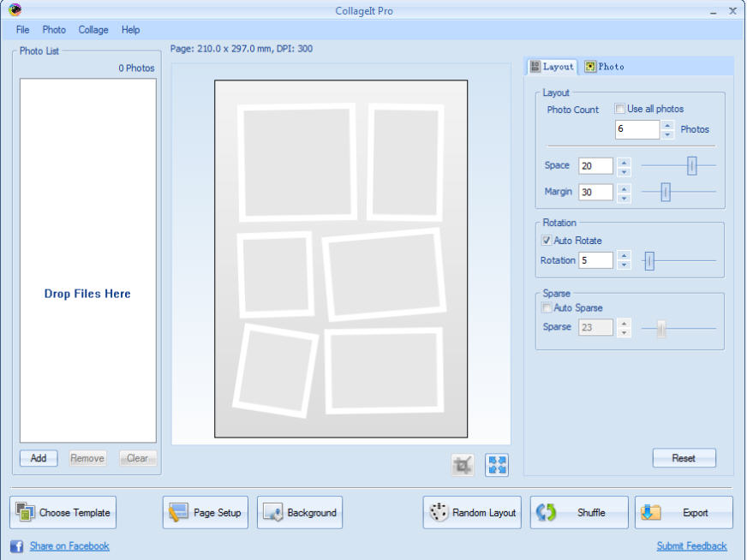747x560 pixels.
Task: Click the Background button with picture icon
Action: click(x=300, y=513)
